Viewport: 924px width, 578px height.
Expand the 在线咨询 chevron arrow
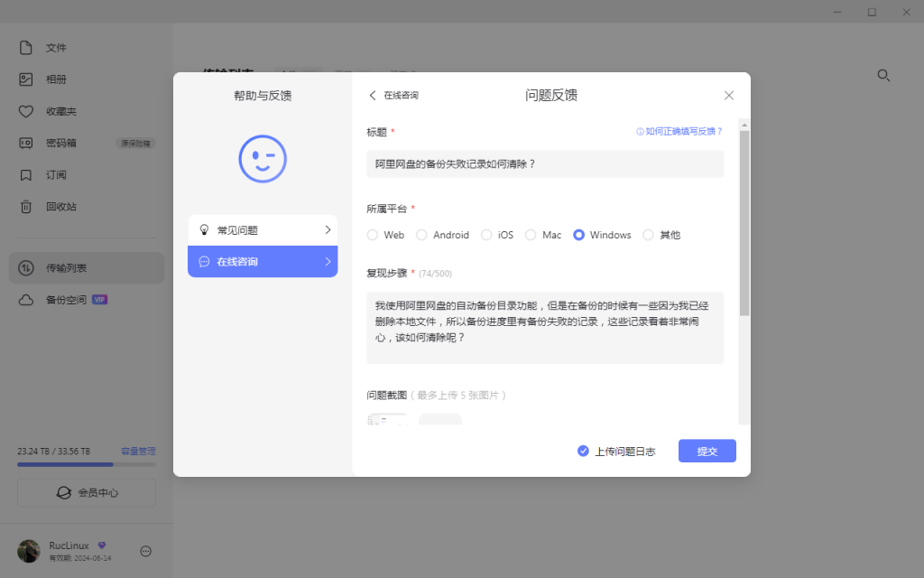328,262
